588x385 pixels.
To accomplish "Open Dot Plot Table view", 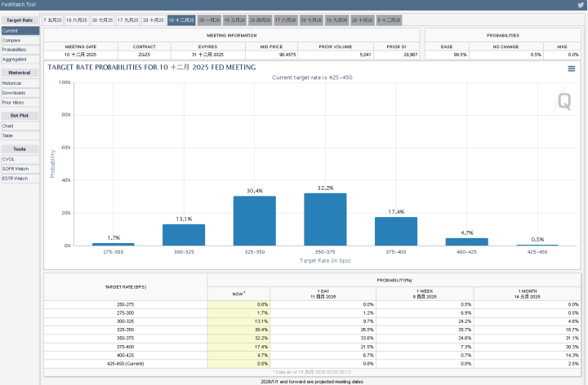I will (x=8, y=136).
